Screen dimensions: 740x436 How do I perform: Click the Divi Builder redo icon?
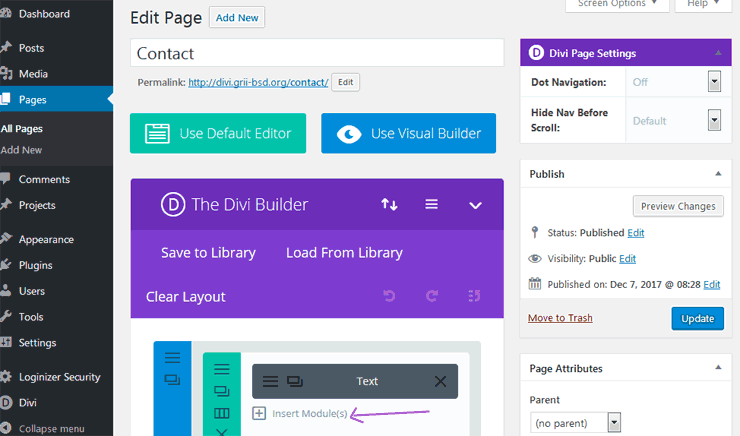[432, 296]
